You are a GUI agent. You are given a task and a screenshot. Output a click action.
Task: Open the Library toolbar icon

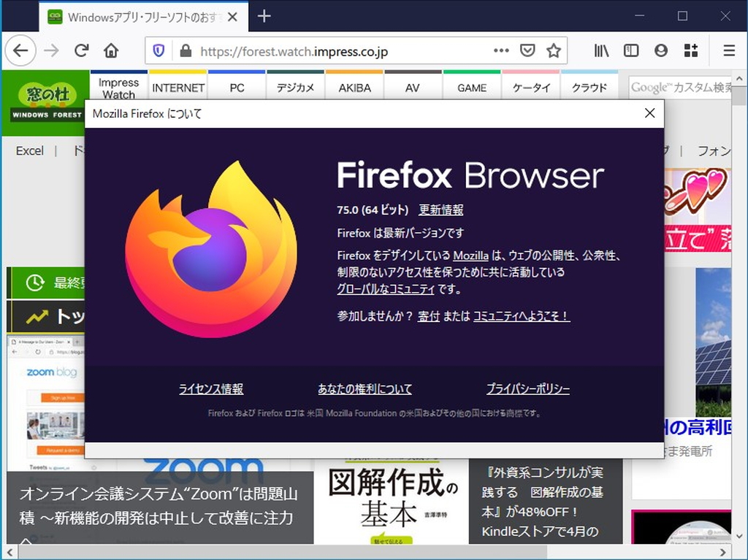[600, 50]
